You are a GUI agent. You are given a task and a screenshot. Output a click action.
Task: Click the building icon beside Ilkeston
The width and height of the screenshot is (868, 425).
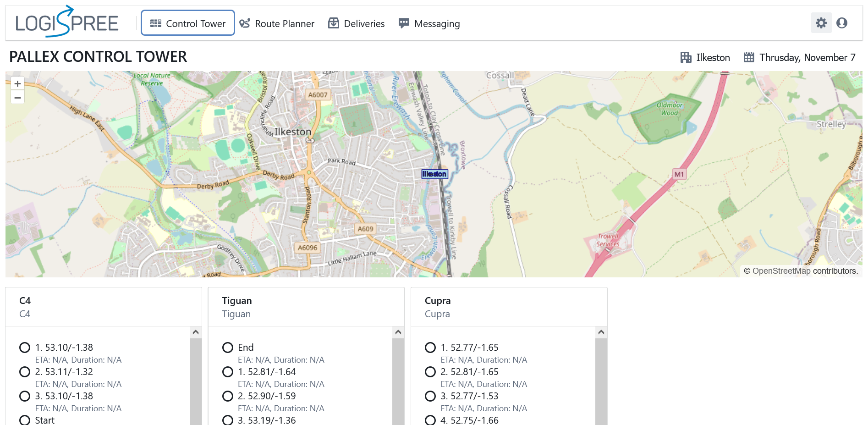686,57
